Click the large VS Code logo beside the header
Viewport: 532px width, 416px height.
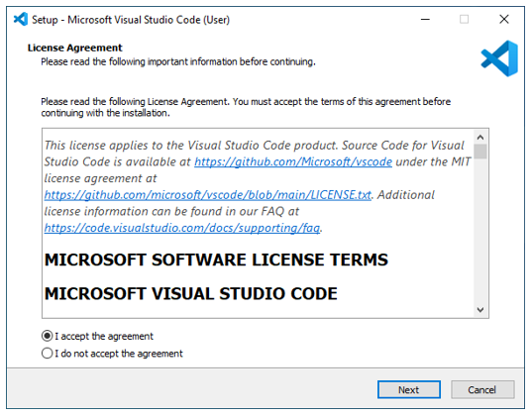pyautogui.click(x=499, y=58)
